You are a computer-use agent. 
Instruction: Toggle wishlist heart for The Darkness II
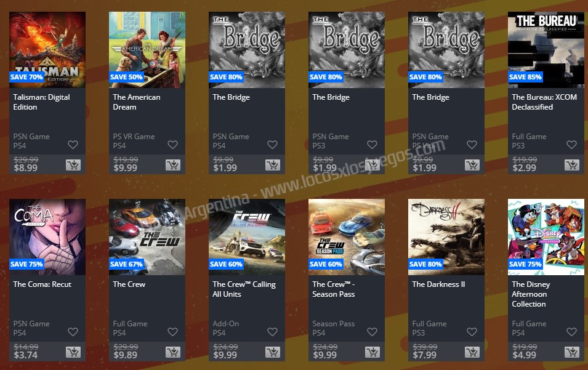(472, 331)
